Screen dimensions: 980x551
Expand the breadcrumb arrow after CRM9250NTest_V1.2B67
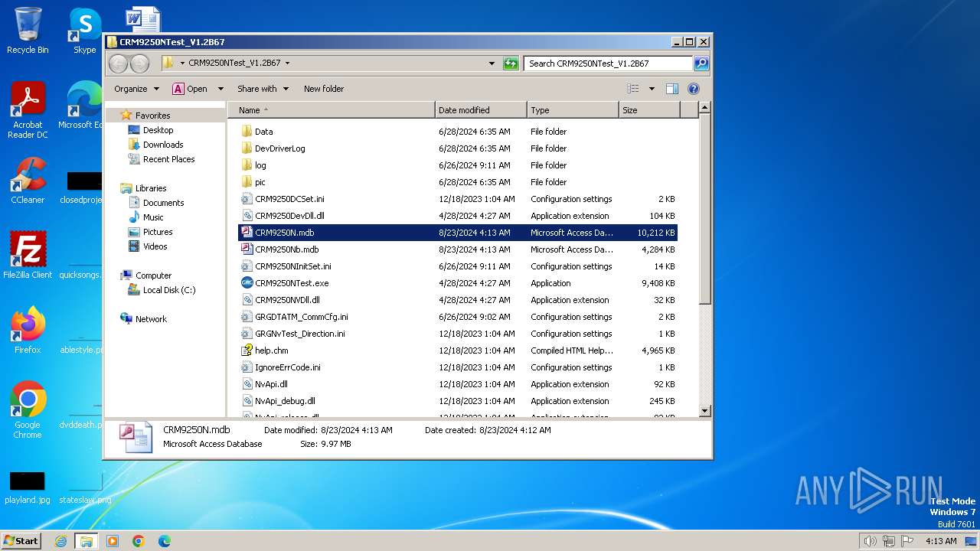(287, 64)
